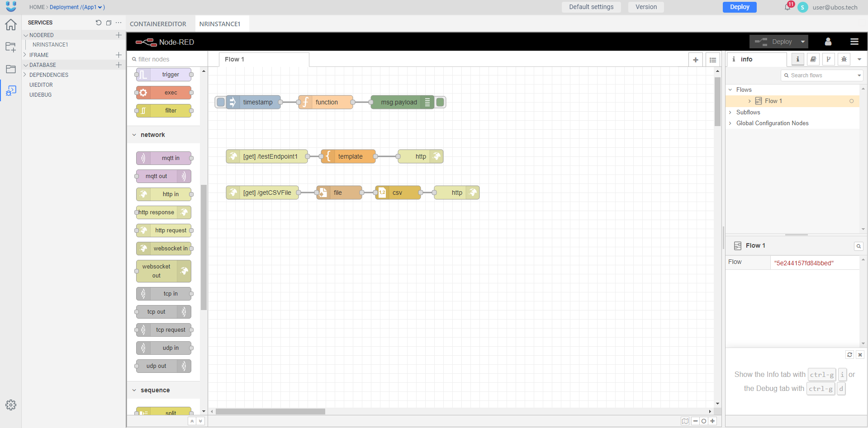Add a new DATABASE service
The height and width of the screenshot is (428, 868).
tap(119, 65)
